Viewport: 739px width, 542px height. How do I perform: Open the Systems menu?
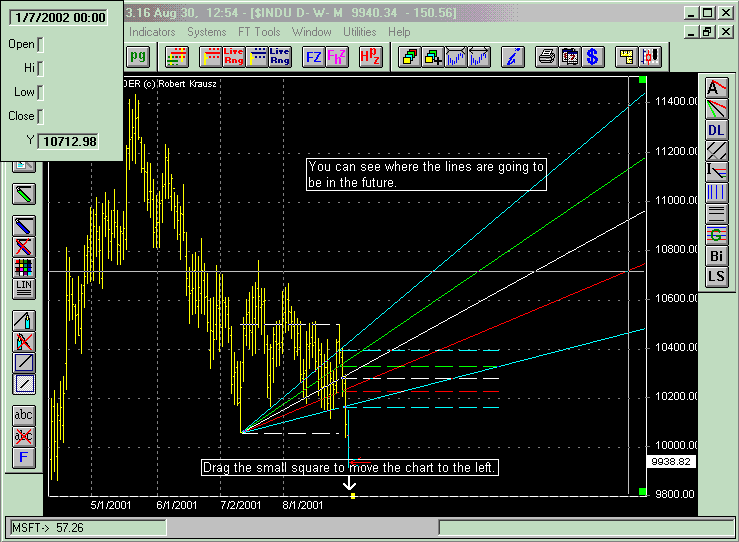pos(207,32)
